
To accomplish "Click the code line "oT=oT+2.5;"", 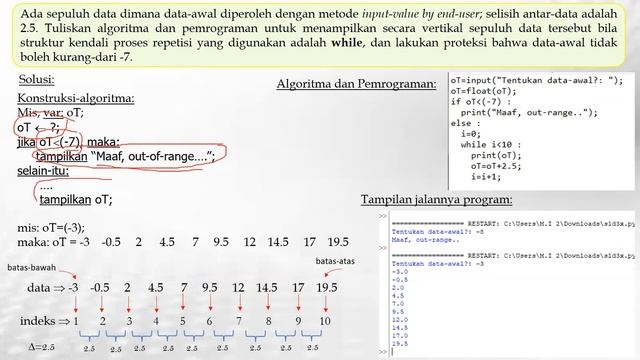I will [x=496, y=166].
